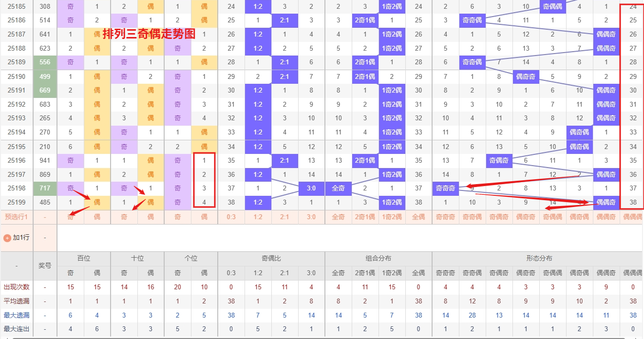Click the 出现次数 statistics row label

(x=17, y=287)
